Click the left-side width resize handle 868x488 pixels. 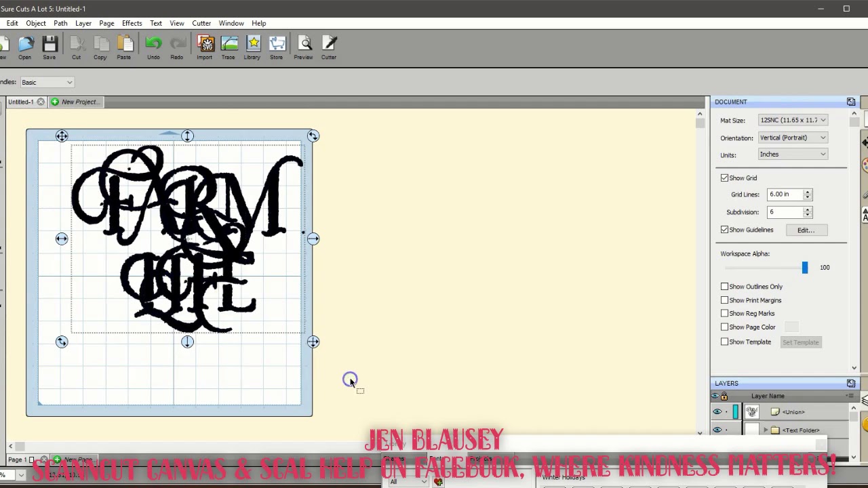click(62, 239)
